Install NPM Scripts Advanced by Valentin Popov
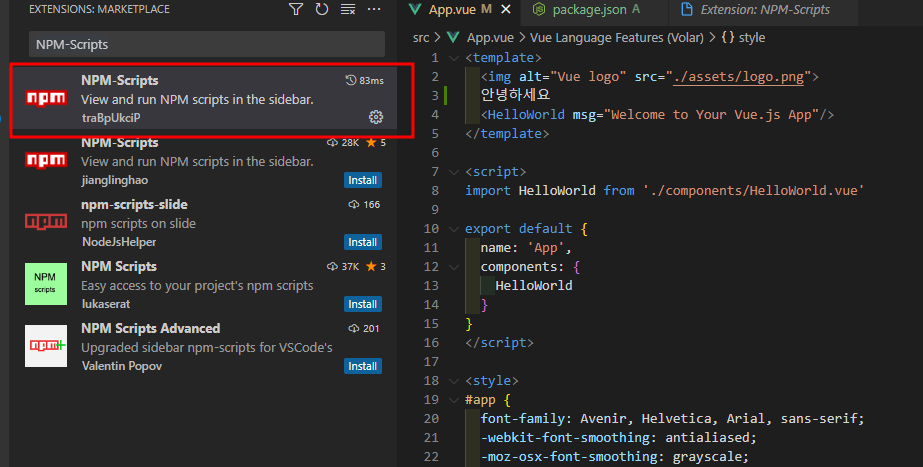Screen dimensions: 923x467 363,366
